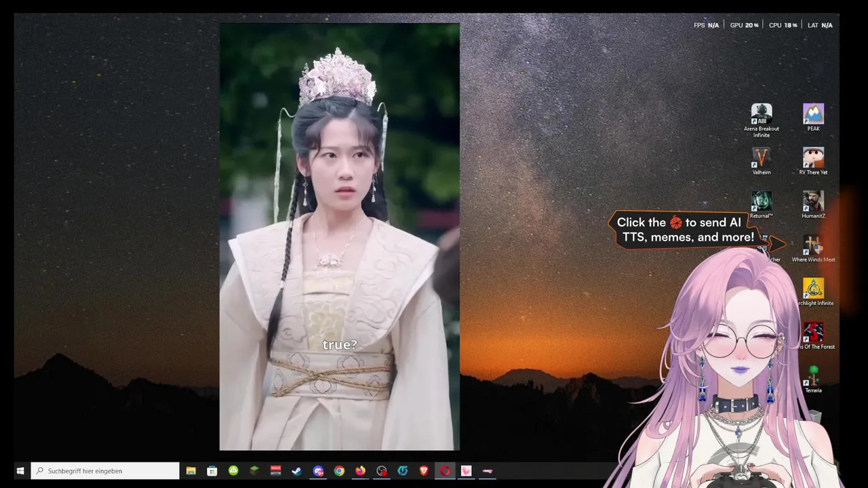Open File Explorer from the taskbar
The width and height of the screenshot is (868, 488).
point(191,470)
